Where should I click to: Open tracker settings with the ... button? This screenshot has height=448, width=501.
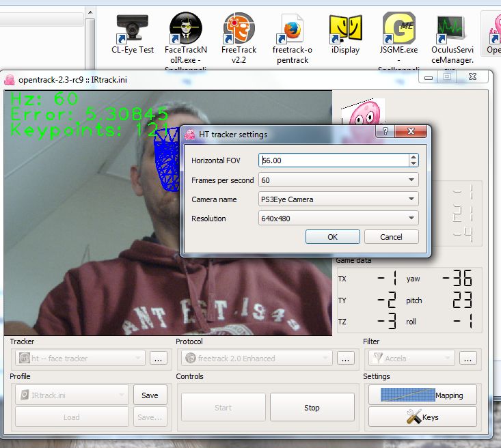pos(158,359)
